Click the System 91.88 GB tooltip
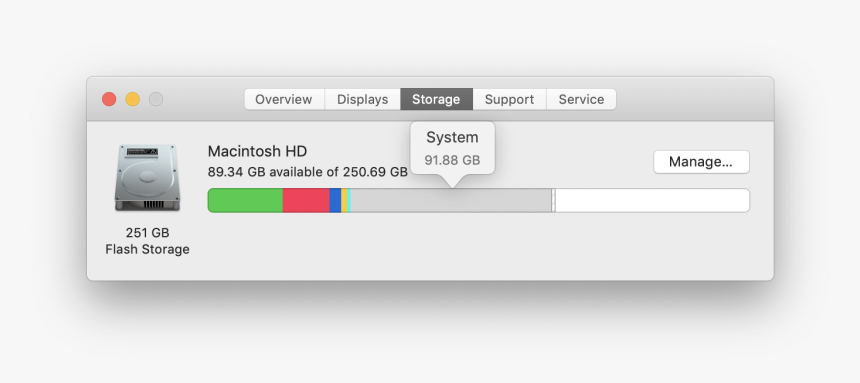860x383 pixels. [x=452, y=148]
